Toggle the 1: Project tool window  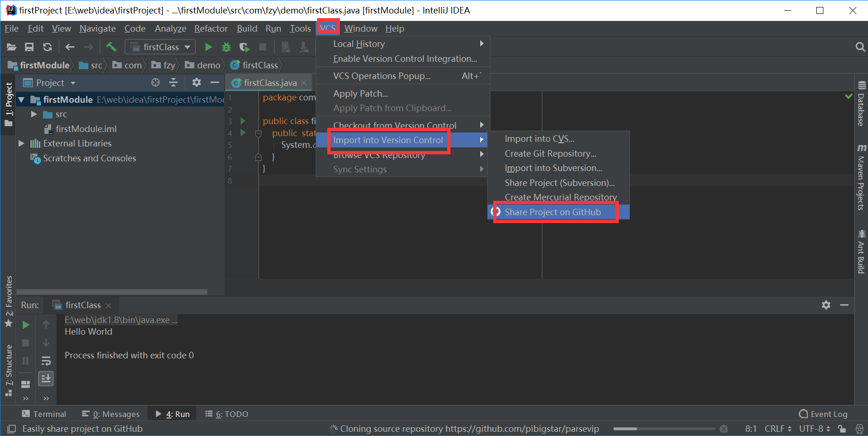[8, 104]
